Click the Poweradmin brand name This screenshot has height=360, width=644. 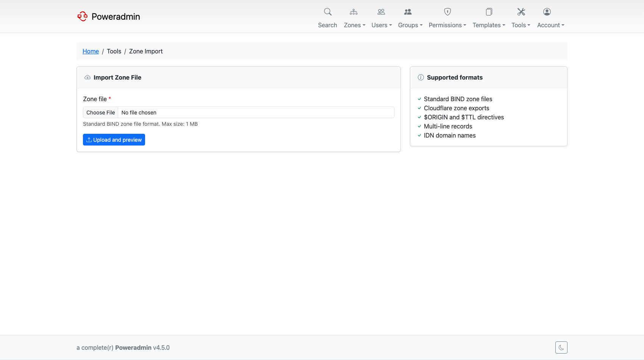[116, 17]
